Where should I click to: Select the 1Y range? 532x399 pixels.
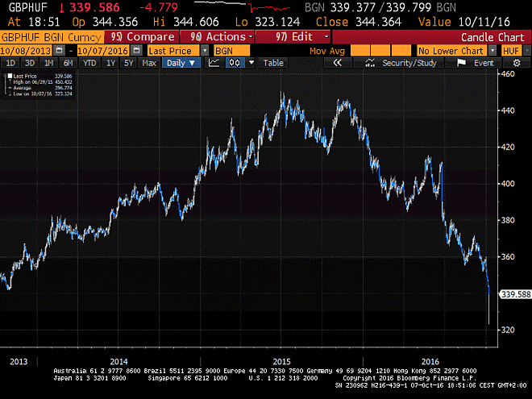(110, 63)
